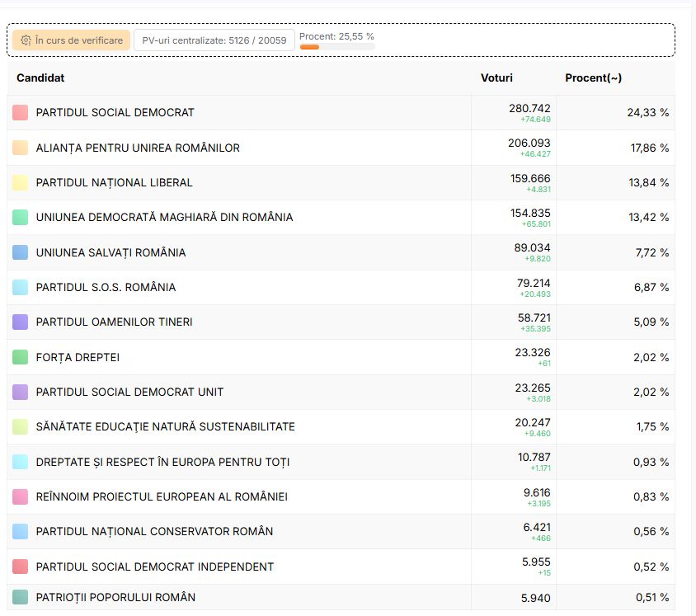696x616 pixels.
Task: Sort by the Candidat column header
Action: pyautogui.click(x=40, y=78)
